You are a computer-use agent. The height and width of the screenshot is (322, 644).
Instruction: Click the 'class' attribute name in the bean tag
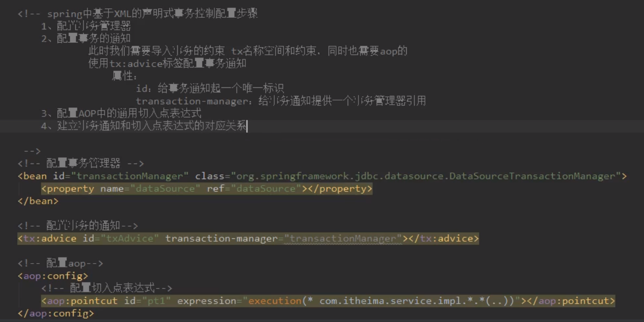pos(210,176)
